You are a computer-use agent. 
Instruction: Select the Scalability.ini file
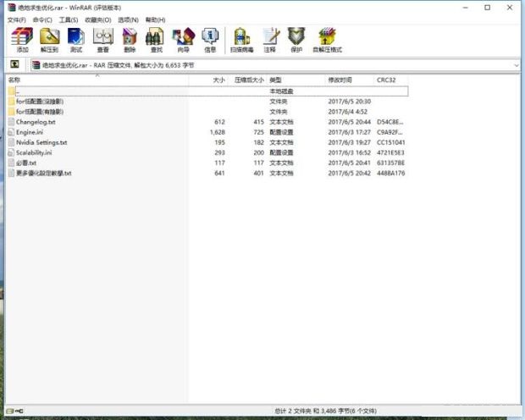(x=207, y=152)
